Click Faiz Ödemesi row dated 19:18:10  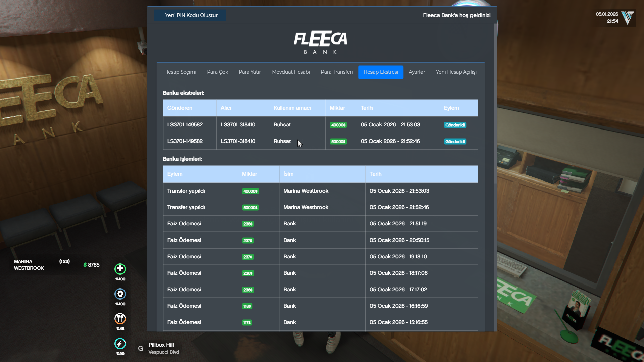(x=320, y=256)
